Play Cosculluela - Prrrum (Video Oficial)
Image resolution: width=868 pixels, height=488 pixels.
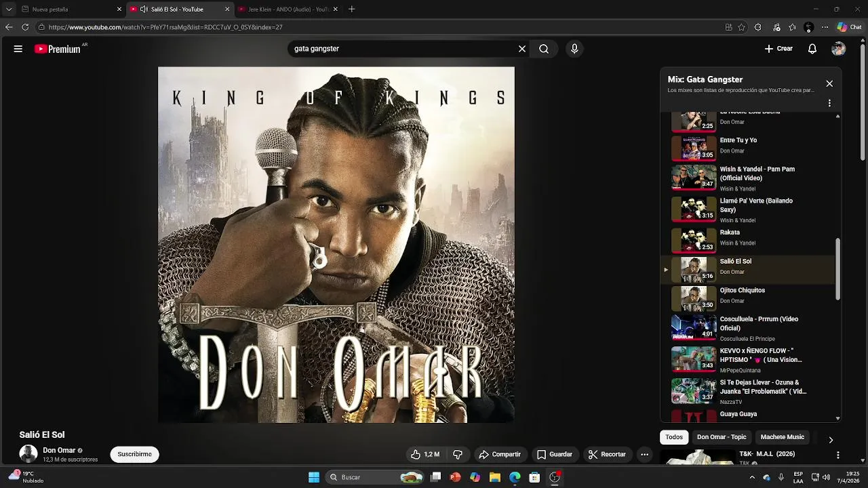pyautogui.click(x=748, y=329)
